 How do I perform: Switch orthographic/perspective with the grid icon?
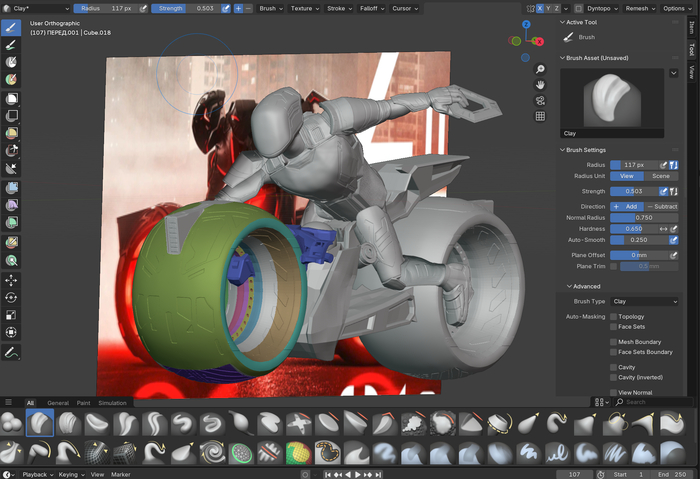[x=540, y=116]
